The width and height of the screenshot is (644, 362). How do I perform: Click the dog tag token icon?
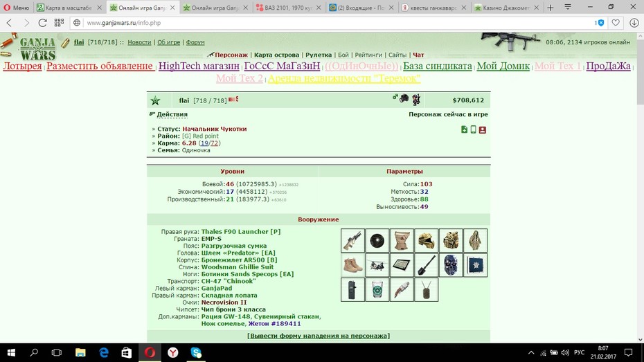pyautogui.click(x=427, y=290)
